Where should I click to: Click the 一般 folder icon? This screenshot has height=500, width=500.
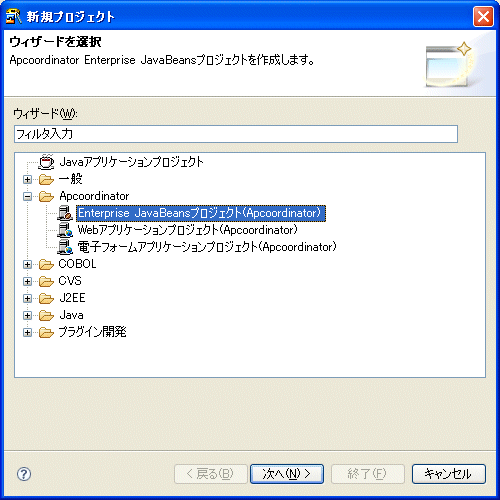[x=46, y=179]
